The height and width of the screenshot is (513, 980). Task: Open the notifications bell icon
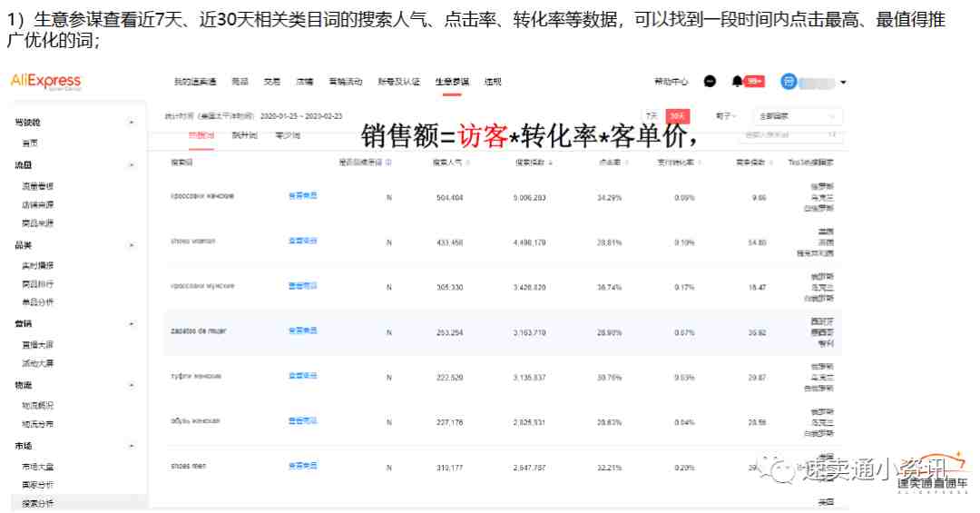[737, 82]
